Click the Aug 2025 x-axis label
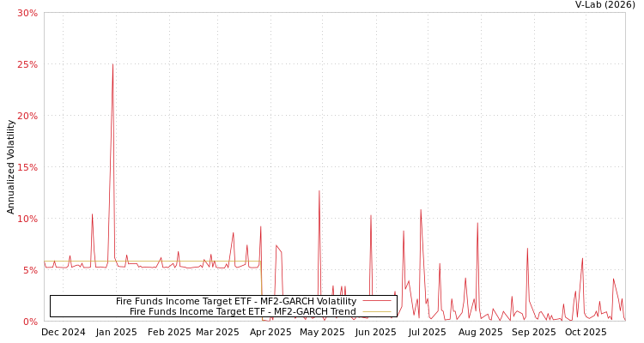 (x=480, y=333)
